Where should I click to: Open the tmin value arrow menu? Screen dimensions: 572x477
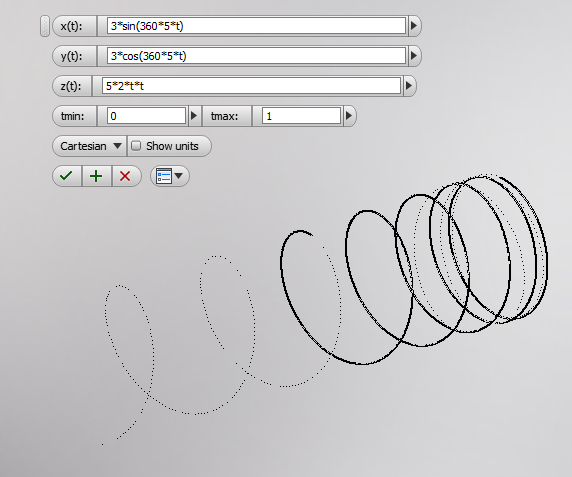coord(194,116)
